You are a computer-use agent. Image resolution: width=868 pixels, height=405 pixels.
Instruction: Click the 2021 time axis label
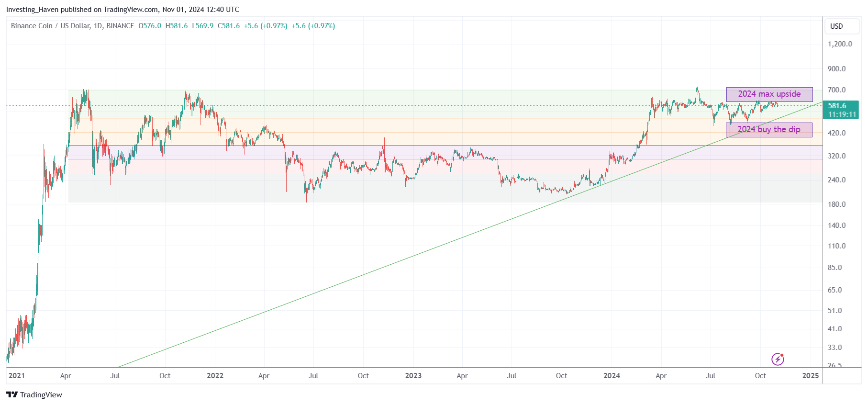(x=17, y=376)
